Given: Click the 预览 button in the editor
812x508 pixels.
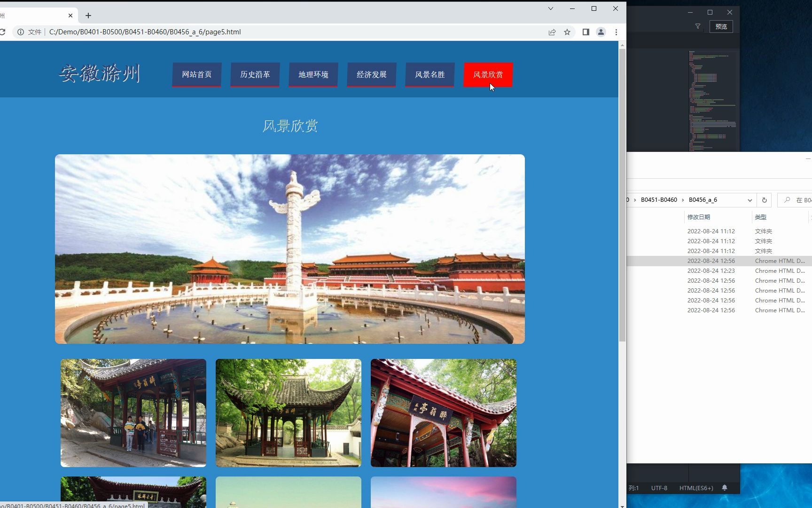Looking at the screenshot, I should 721,27.
